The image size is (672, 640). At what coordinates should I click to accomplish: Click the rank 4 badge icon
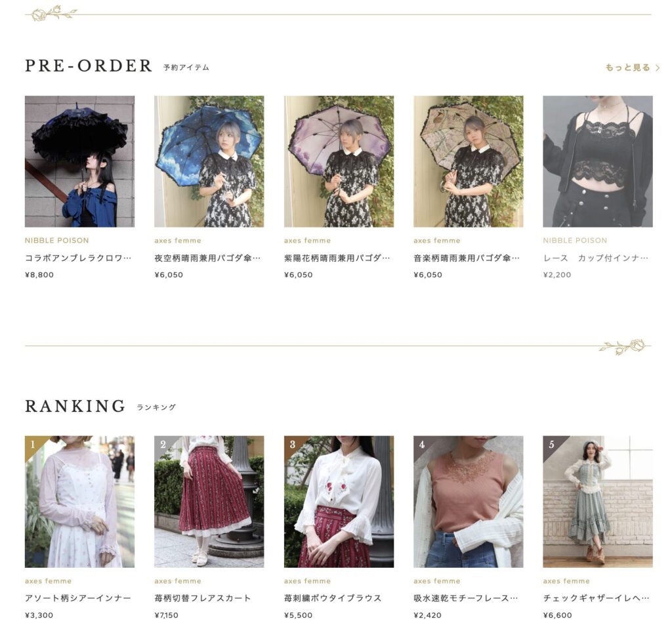click(422, 444)
